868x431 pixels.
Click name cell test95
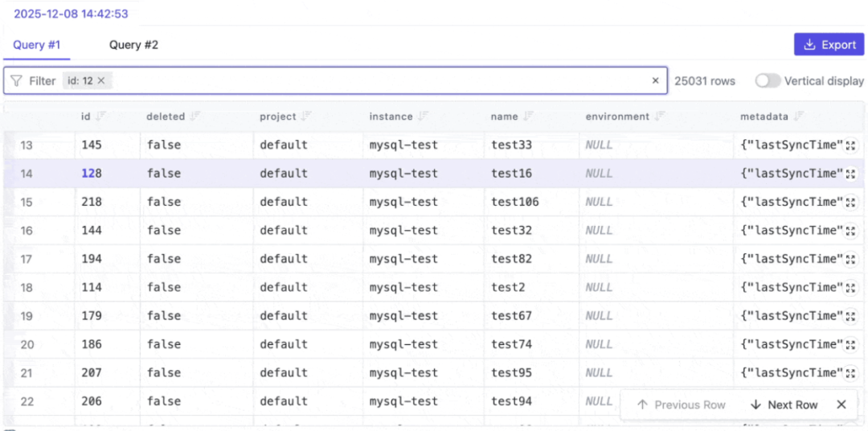tap(511, 373)
